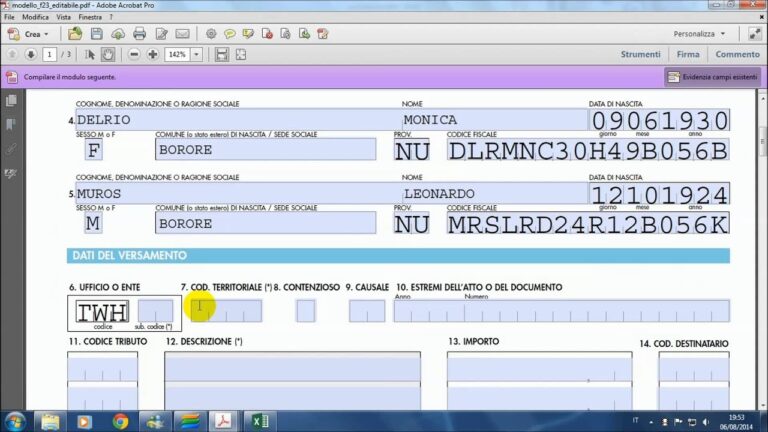Click the LEONARDO name field
768x432 pixels.
coord(495,194)
